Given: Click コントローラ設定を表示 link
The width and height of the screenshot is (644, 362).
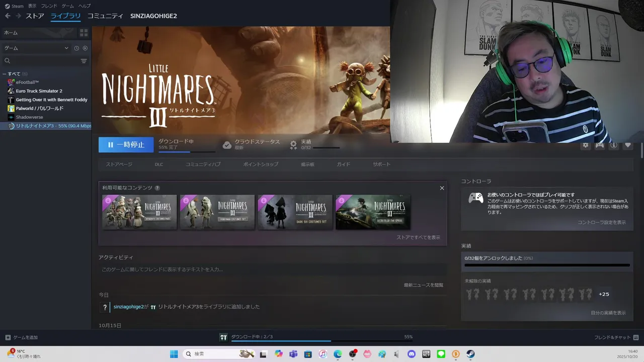Looking at the screenshot, I should click(x=602, y=222).
